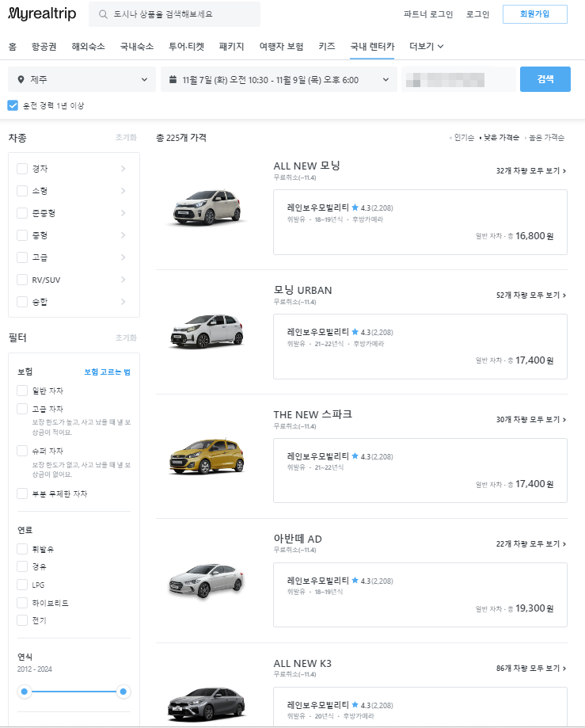585x728 pixels.
Task: Click the 회원가입 button
Action: (x=535, y=14)
